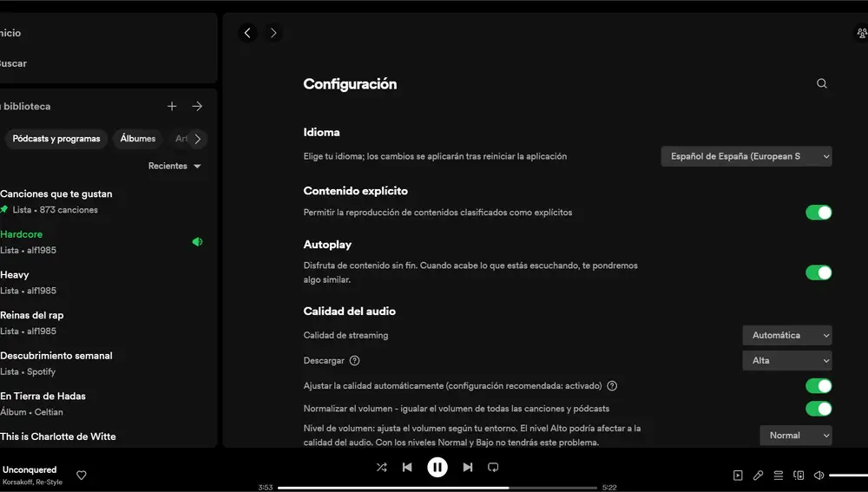The height and width of the screenshot is (492, 868).
Task: Like Unconquered with the heart icon
Action: coord(82,475)
